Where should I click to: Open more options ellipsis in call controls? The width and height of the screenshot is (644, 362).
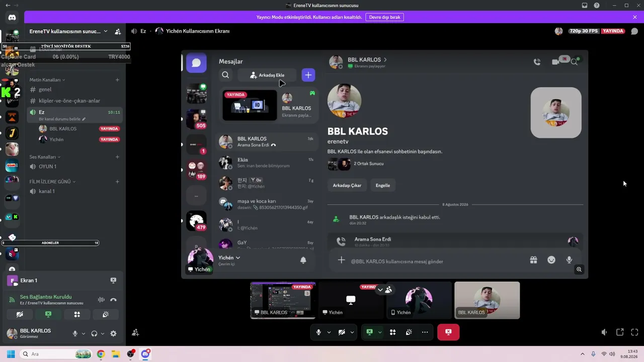click(425, 332)
